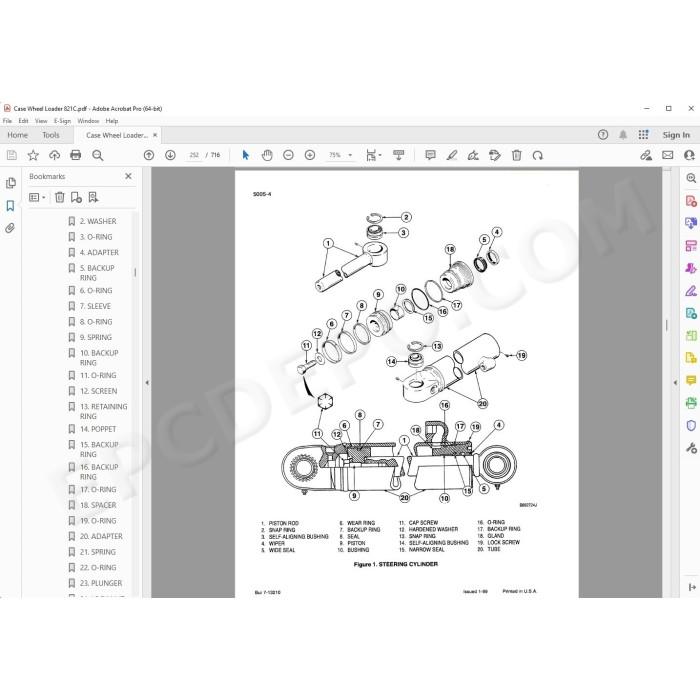Click the stamp tool icon
The width and height of the screenshot is (700, 700).
tap(495, 155)
